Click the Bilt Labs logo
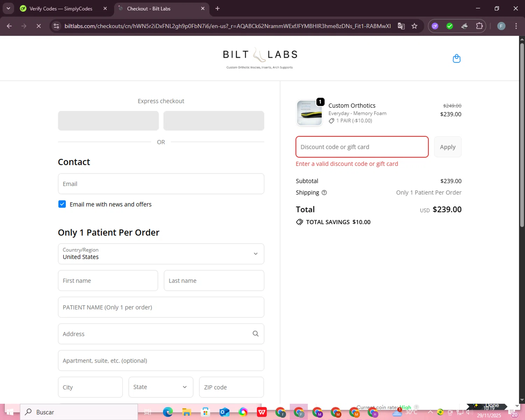The height and width of the screenshot is (420, 525). [x=260, y=58]
